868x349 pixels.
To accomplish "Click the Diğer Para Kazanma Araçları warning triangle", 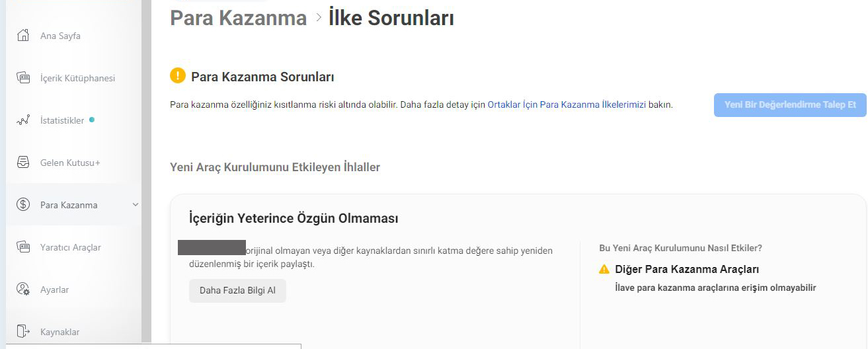I will pos(604,269).
